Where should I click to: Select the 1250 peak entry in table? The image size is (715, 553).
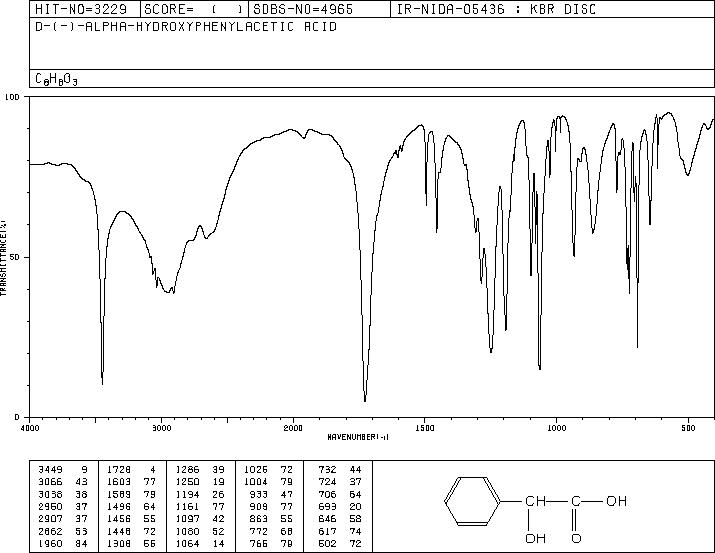200,482
